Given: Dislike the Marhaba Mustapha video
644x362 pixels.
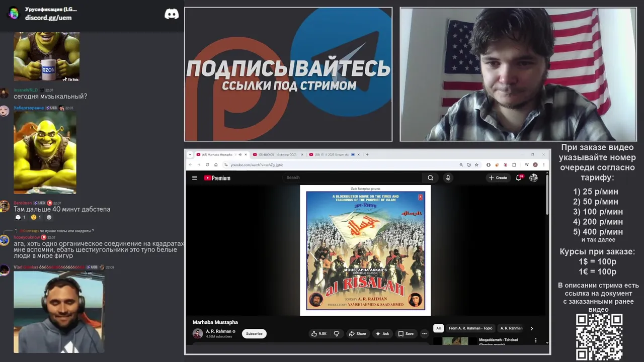Looking at the screenshot, I should coord(337,333).
